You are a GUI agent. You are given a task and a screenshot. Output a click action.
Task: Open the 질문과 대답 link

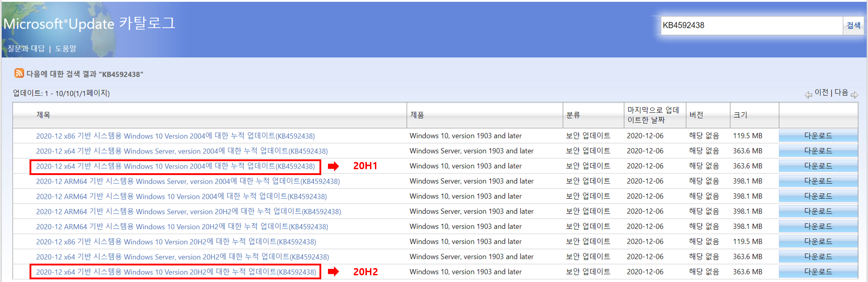[26, 48]
